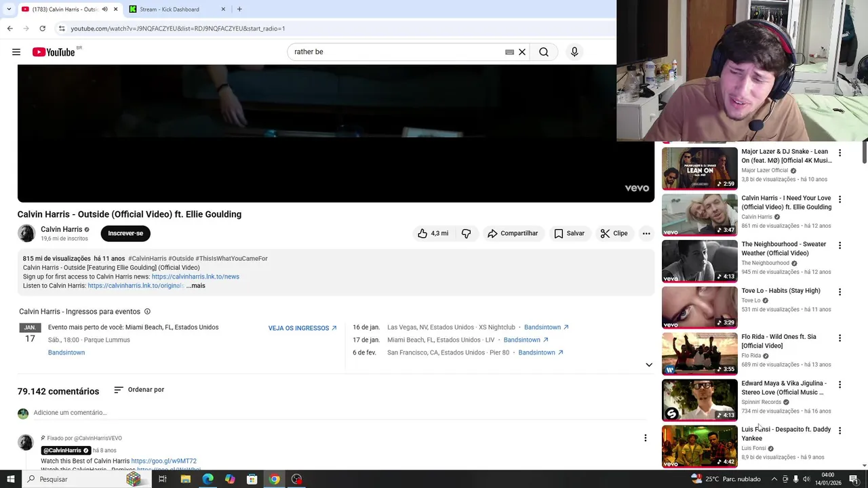Screen dimensions: 868x488
Task: Open File Explorer from taskbar
Action: pos(185,479)
